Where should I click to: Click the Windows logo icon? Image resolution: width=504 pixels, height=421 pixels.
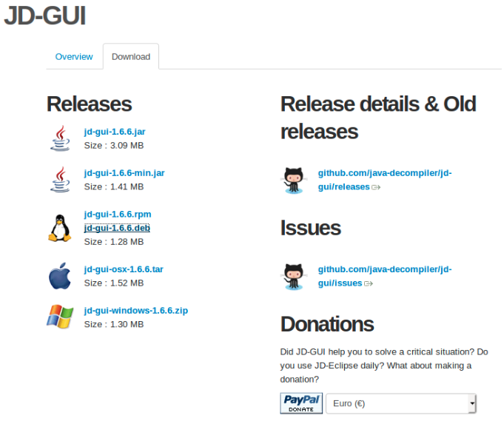60,317
